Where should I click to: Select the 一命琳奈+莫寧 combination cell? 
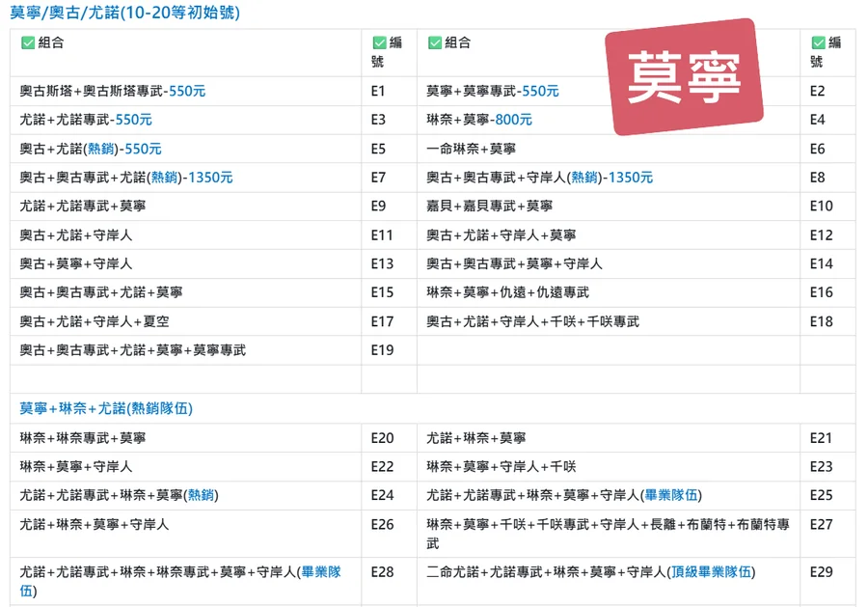pos(471,149)
